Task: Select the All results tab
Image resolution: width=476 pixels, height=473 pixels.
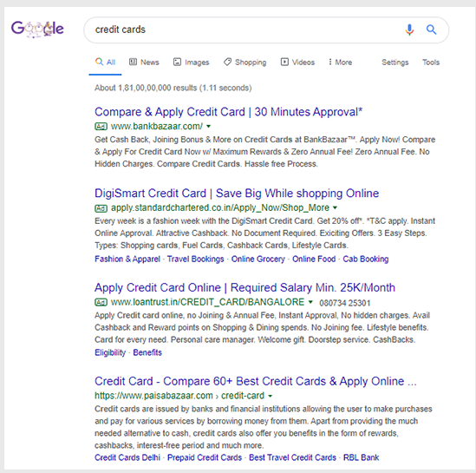Action: pos(105,62)
